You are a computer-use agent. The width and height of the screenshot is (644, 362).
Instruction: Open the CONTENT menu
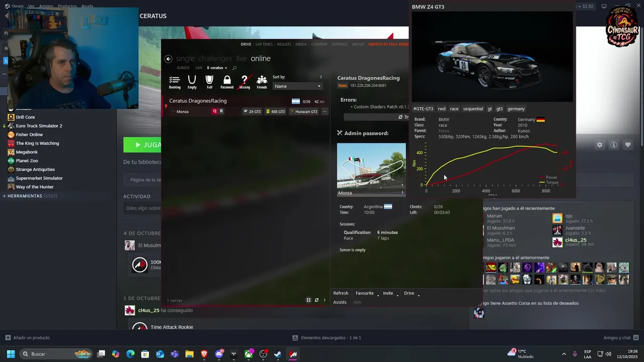319,44
